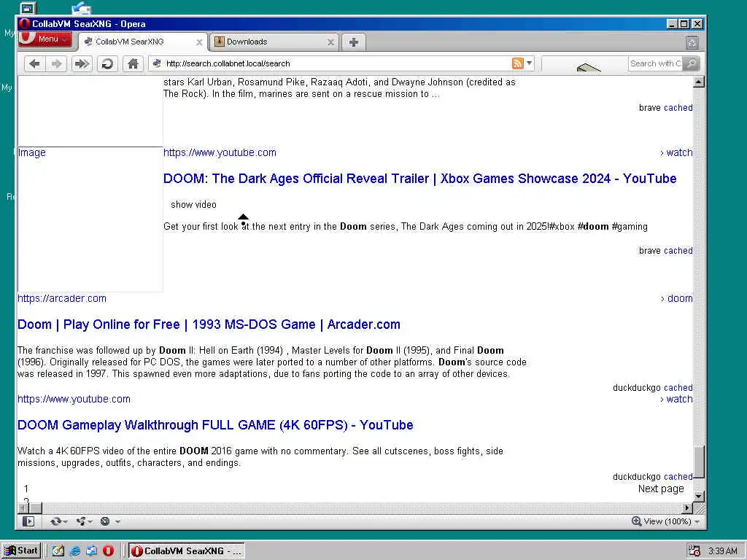Focus the Search with field
The width and height of the screenshot is (747, 560).
pos(655,63)
